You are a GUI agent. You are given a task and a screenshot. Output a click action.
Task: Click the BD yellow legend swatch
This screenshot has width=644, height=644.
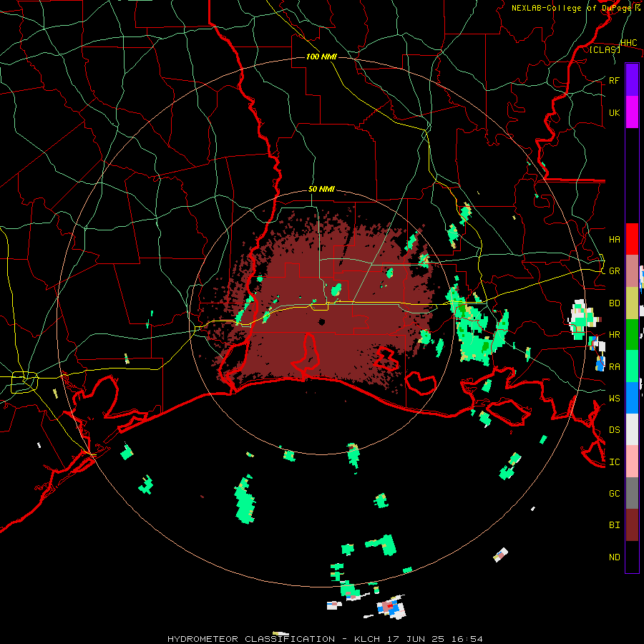[632, 303]
